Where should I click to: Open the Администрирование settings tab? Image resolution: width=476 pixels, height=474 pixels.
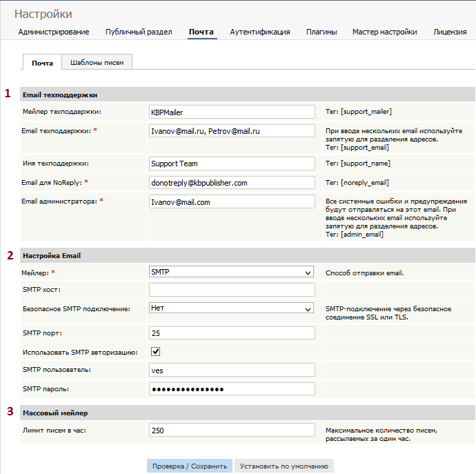pos(54,32)
